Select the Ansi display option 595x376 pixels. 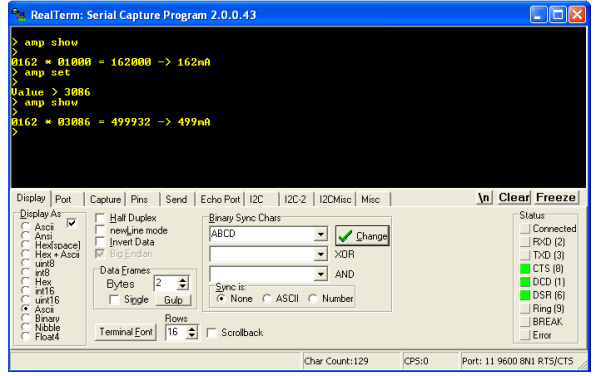click(x=25, y=236)
